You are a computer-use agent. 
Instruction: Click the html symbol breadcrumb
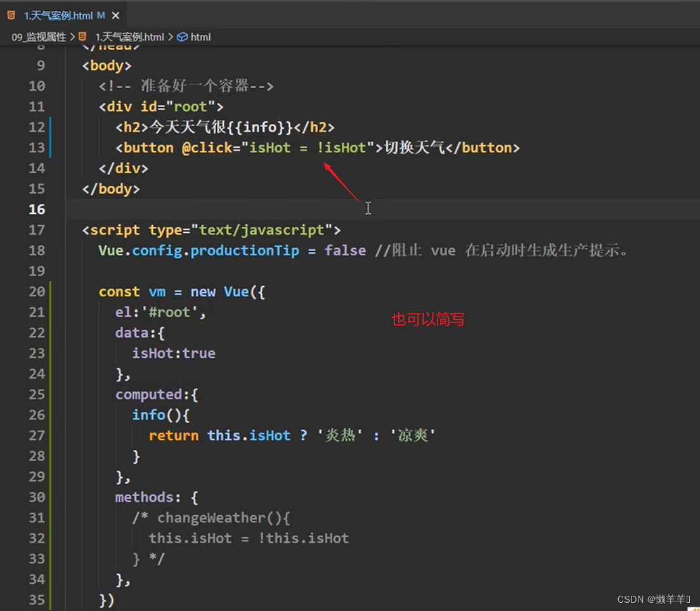(x=200, y=37)
